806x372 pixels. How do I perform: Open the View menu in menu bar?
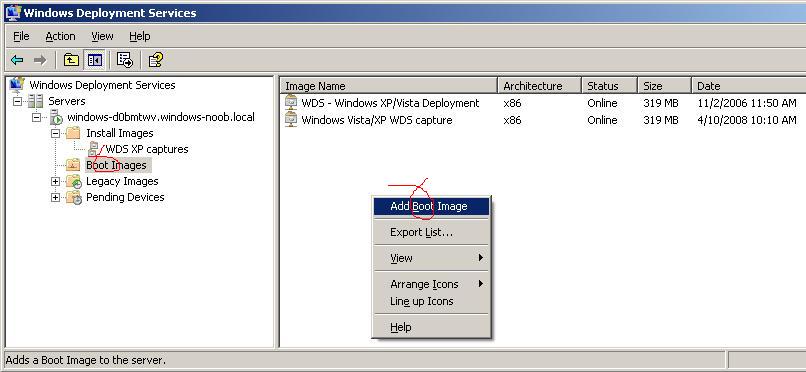point(102,36)
